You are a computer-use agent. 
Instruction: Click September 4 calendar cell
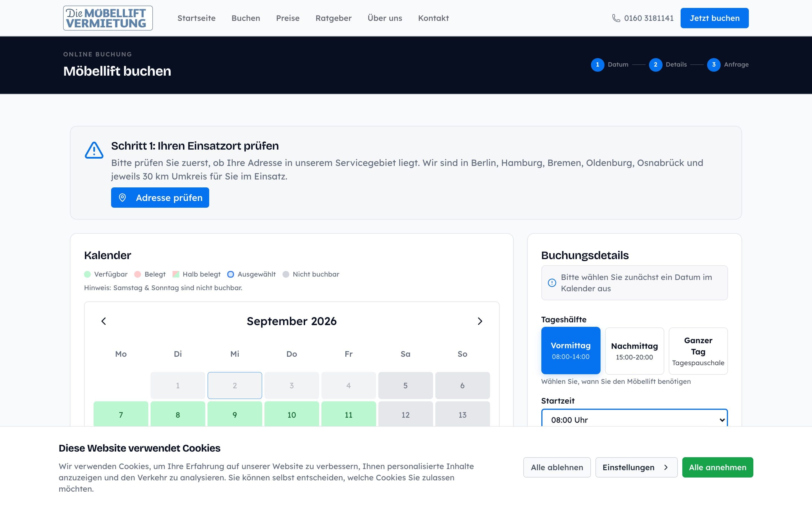point(348,385)
